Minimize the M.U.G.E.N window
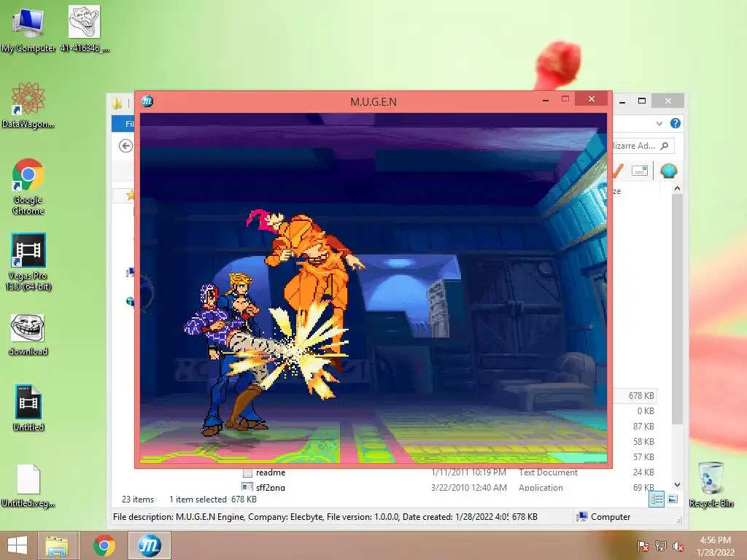Viewport: 747px width, 560px height. tap(546, 99)
